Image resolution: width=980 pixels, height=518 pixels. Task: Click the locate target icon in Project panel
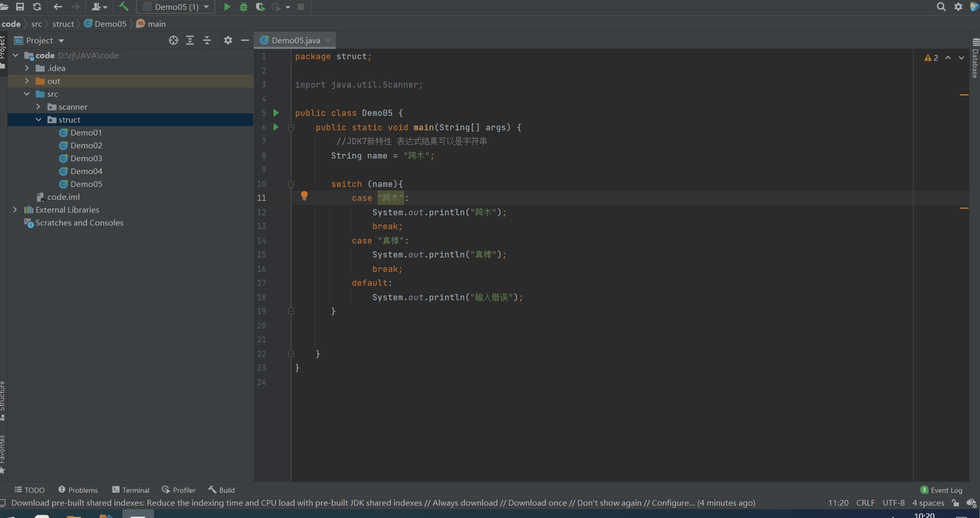[x=174, y=40]
